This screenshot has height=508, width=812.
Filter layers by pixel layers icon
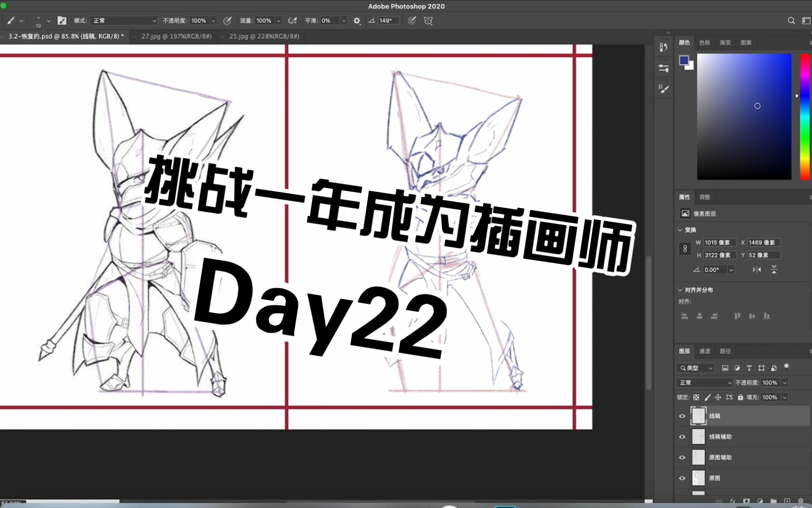[725, 368]
